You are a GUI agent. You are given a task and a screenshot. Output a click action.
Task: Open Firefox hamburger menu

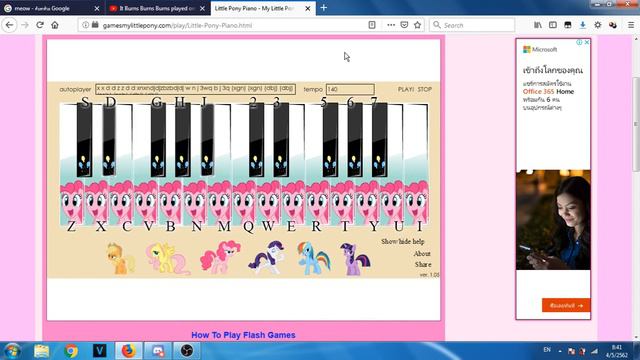click(631, 25)
